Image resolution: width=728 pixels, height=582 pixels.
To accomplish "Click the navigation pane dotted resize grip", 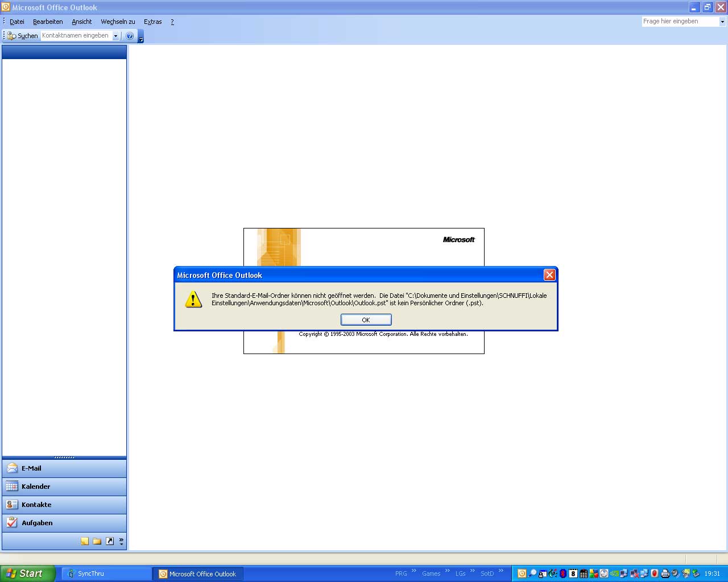I will point(64,458).
